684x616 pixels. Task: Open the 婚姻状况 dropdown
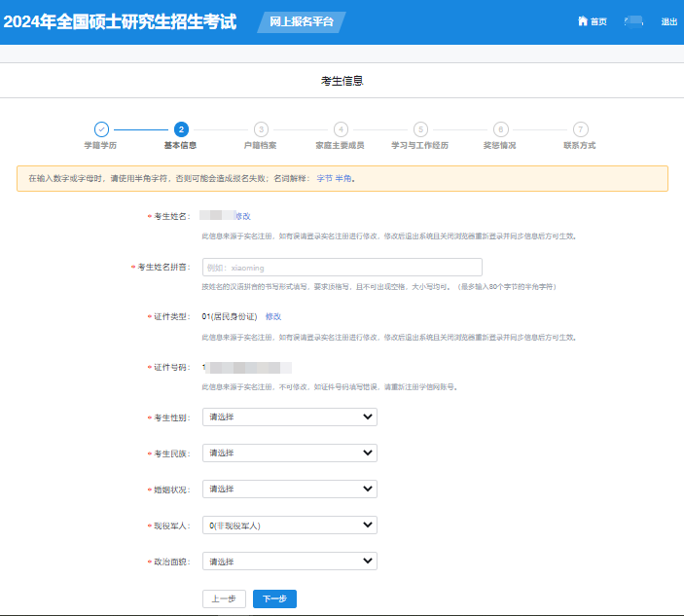289,489
